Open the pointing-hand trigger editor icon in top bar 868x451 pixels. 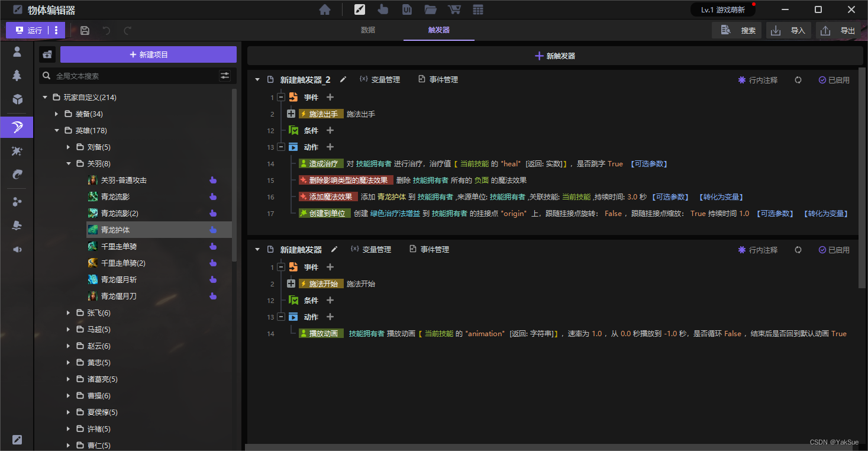383,9
